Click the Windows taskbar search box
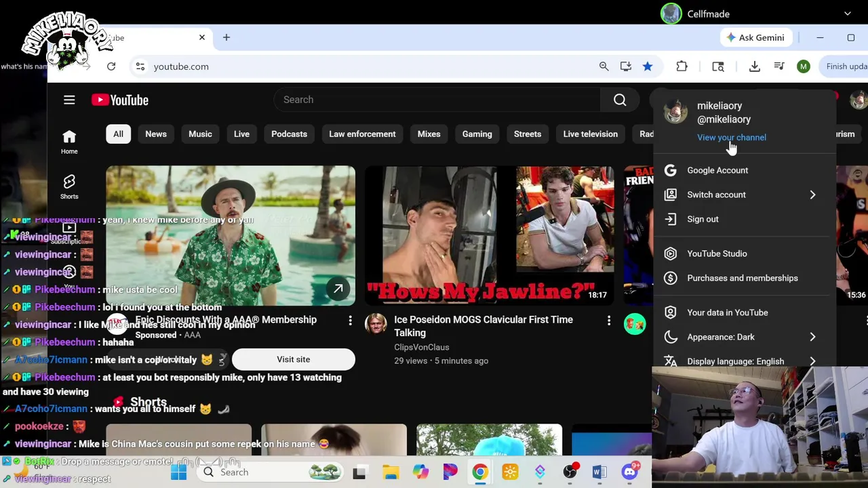The width and height of the screenshot is (868, 488). [270, 472]
